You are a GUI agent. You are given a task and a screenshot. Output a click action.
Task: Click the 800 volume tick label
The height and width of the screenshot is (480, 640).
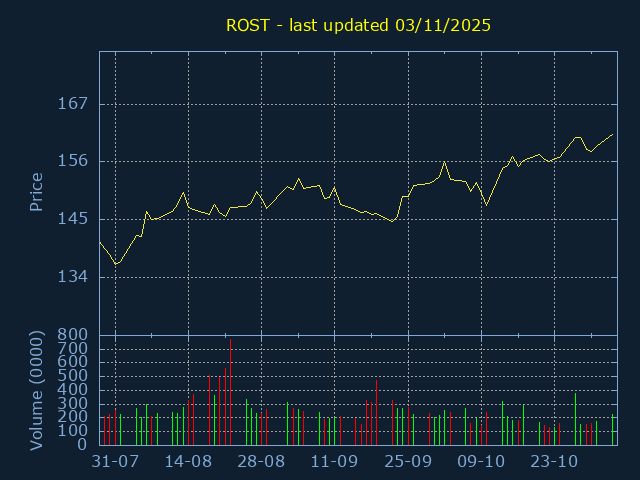pos(73,334)
